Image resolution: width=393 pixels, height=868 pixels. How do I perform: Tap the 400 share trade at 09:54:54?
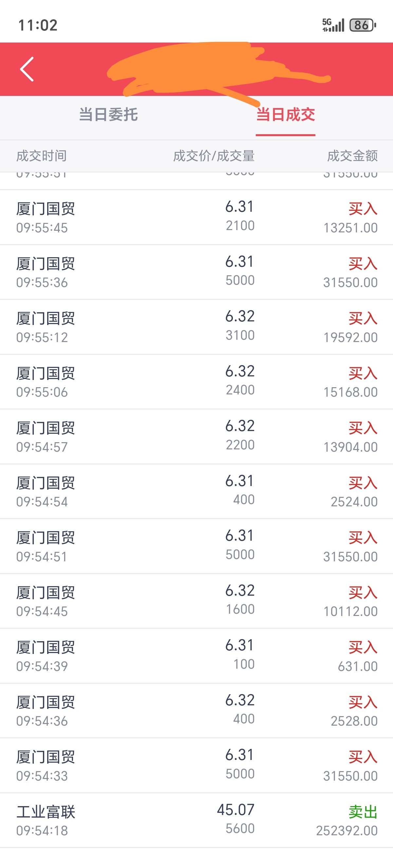[x=196, y=491]
